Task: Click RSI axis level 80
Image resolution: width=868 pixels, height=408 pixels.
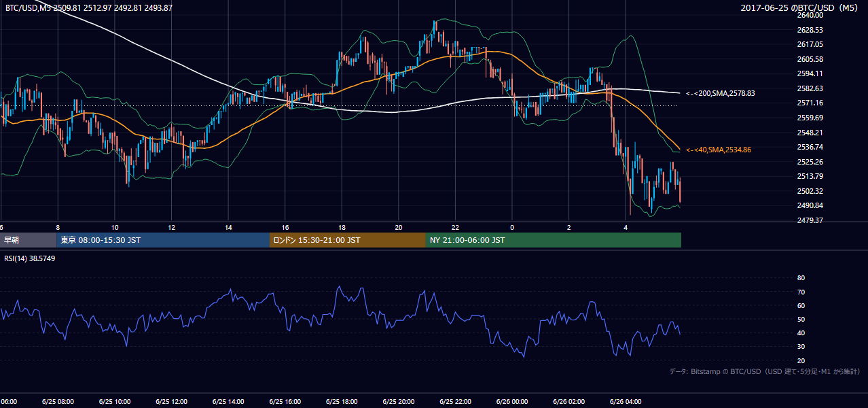Action: click(801, 278)
